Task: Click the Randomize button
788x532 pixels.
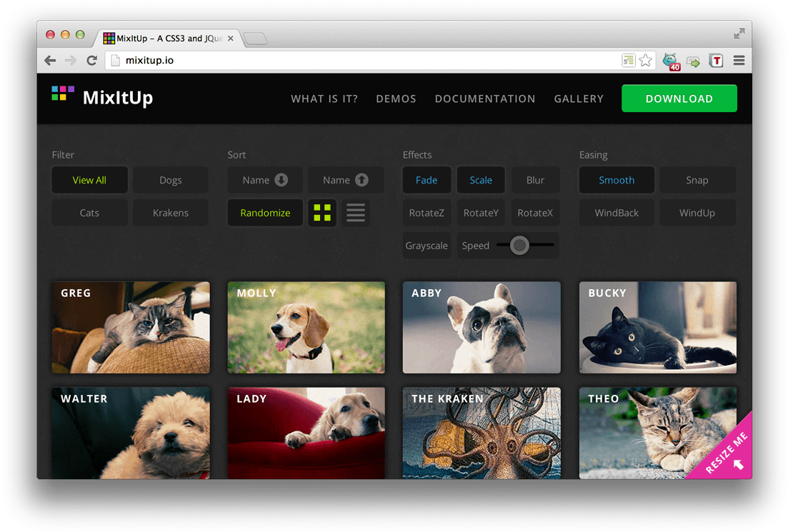Action: pos(265,213)
